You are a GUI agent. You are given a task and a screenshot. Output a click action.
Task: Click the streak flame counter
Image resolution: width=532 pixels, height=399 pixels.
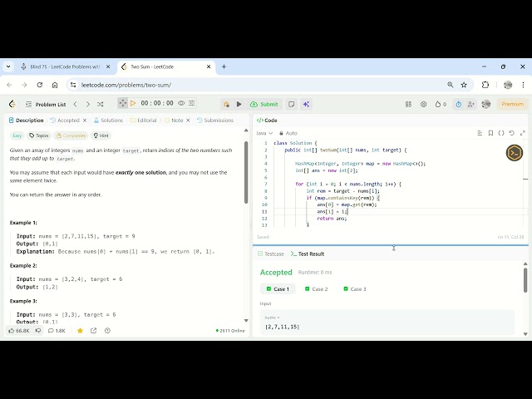441,104
